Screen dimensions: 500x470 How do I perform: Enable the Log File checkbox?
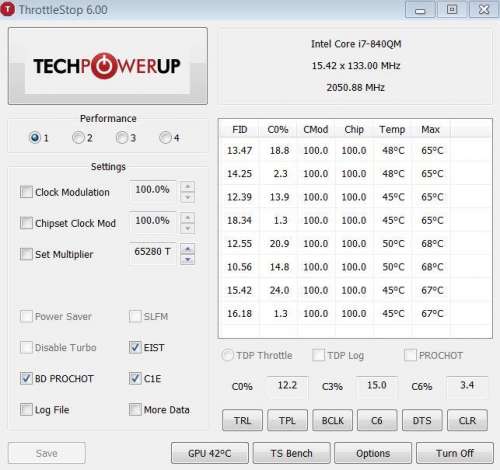(x=26, y=409)
